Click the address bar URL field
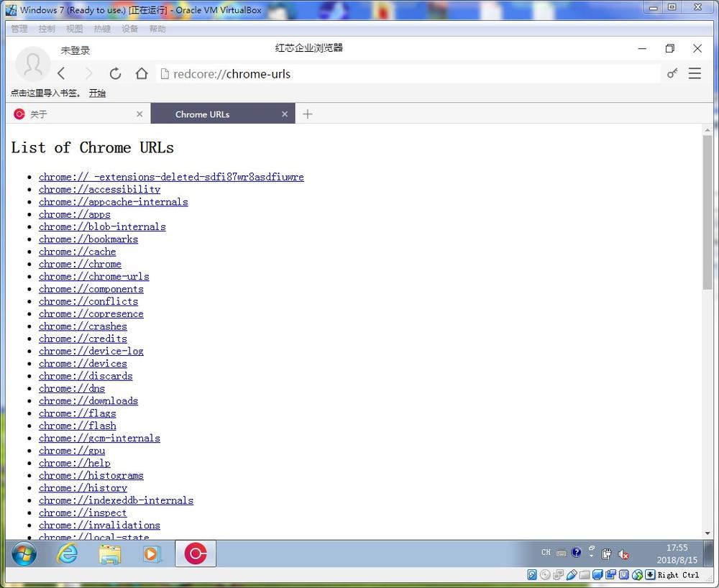This screenshot has width=719, height=588. tap(408, 74)
